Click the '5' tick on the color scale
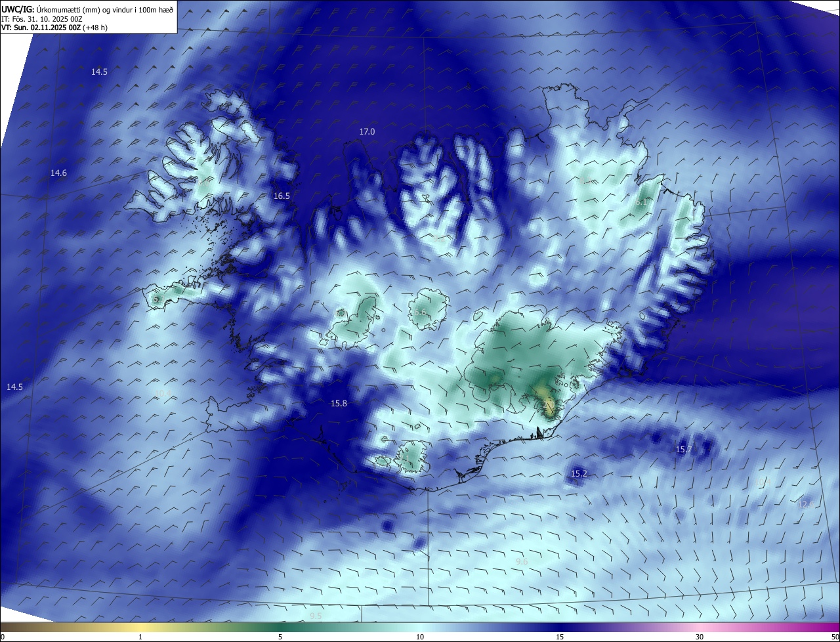This screenshot has width=840, height=642. [x=280, y=637]
